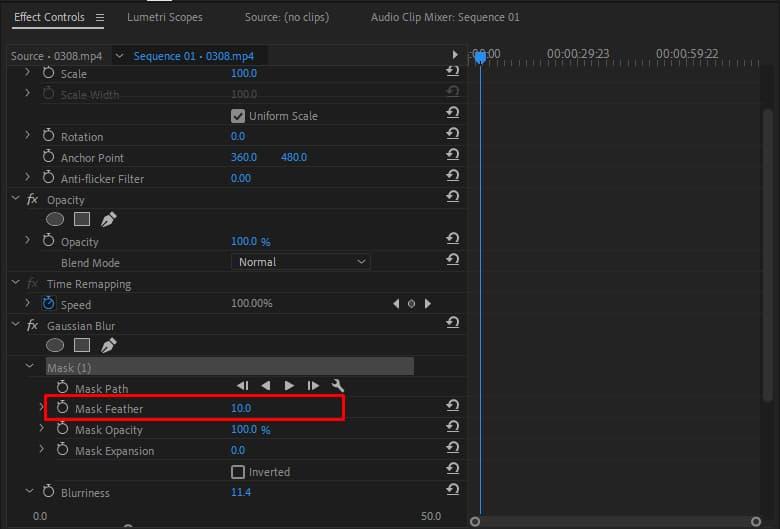Reset the Blend Mode parameter
780x529 pixels.
[x=453, y=260]
